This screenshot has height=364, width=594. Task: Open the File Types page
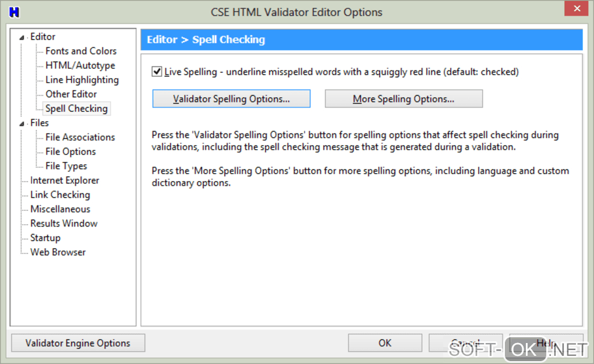click(66, 166)
